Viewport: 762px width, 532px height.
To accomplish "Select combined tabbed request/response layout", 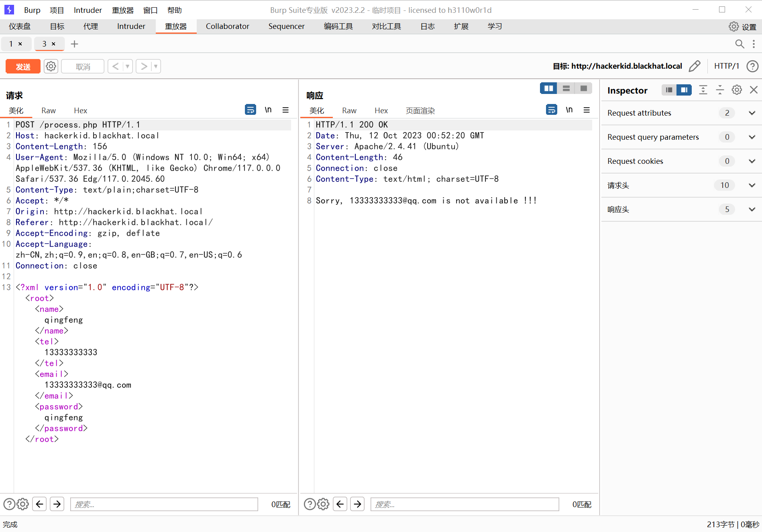I will [583, 88].
